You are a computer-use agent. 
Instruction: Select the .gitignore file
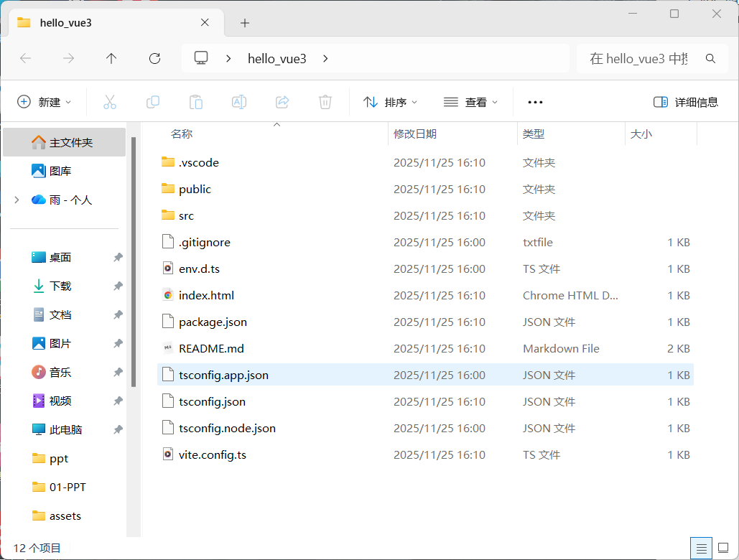(x=425, y=242)
